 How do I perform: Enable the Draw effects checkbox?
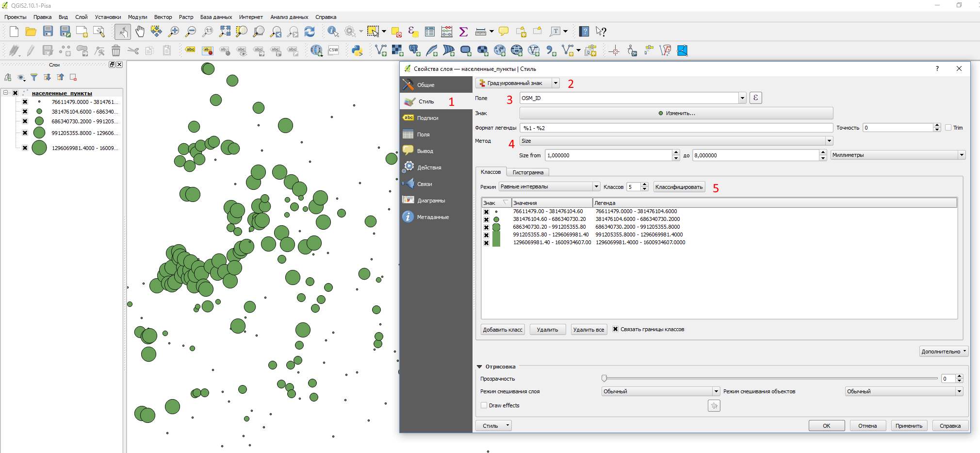484,405
